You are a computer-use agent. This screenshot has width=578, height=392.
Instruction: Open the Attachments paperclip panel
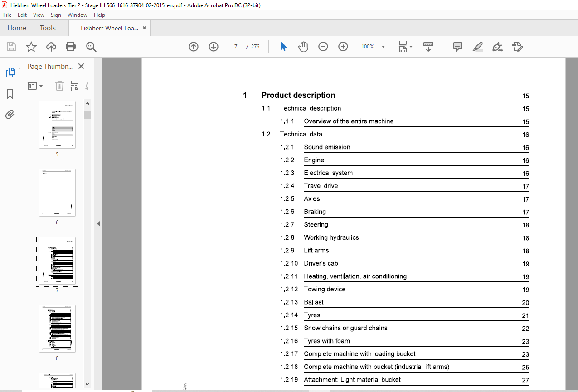point(10,115)
